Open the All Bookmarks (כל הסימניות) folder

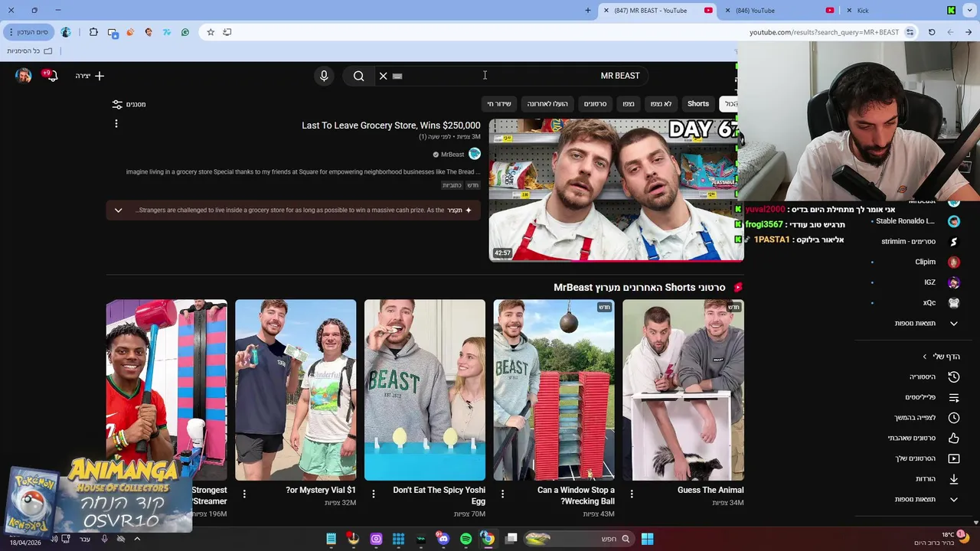pos(30,51)
